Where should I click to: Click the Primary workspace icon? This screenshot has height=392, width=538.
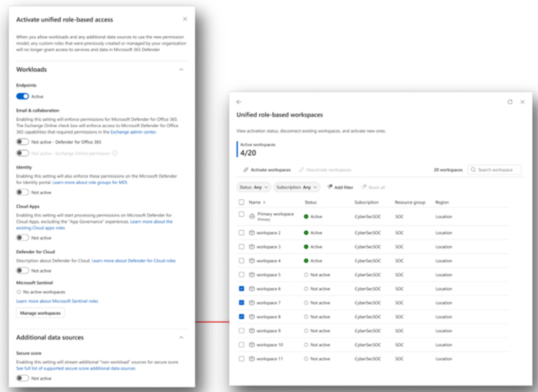[252, 216]
